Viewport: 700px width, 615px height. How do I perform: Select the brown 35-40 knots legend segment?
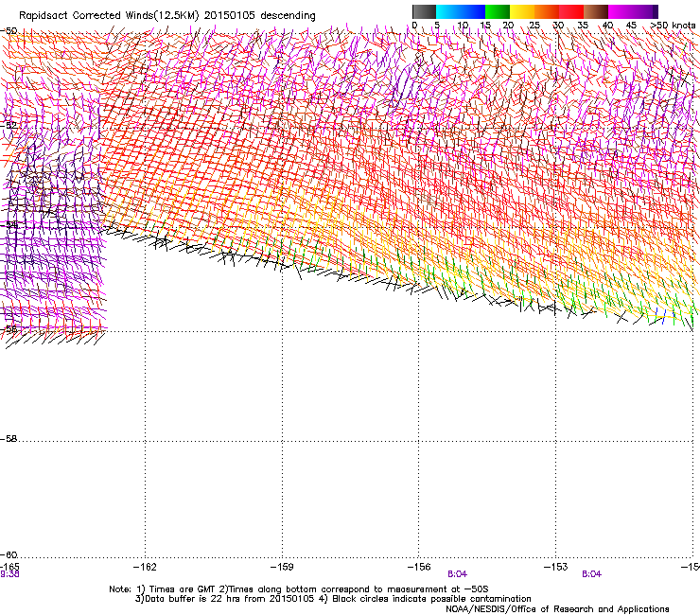point(596,11)
